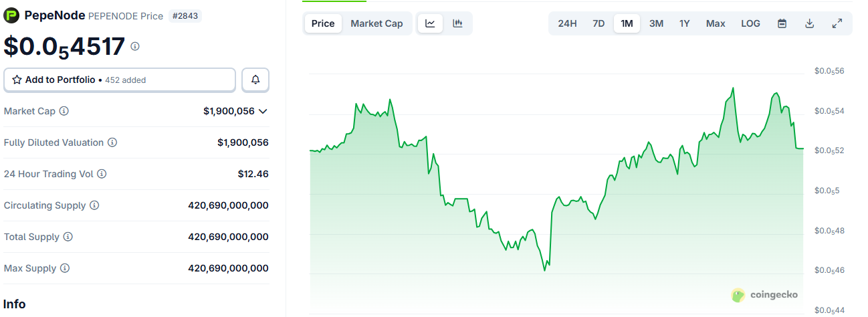Screen dimensions: 868x317
Task: Select the Market Cap chart toggle
Action: (x=376, y=23)
